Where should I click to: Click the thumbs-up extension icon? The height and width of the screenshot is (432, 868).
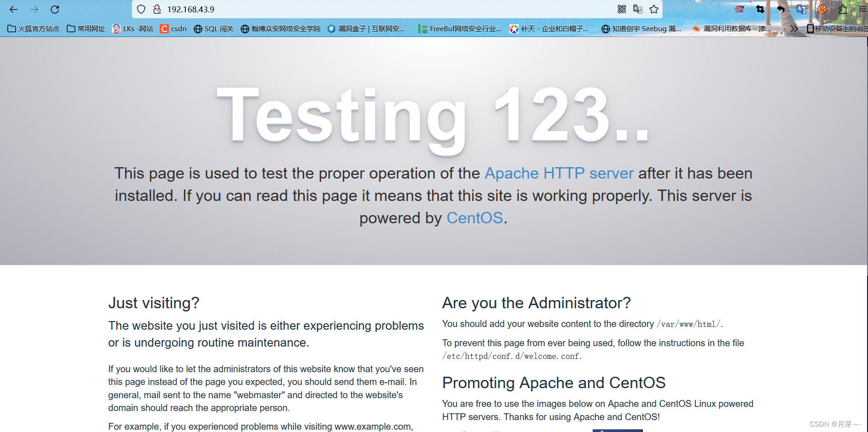[x=842, y=9]
